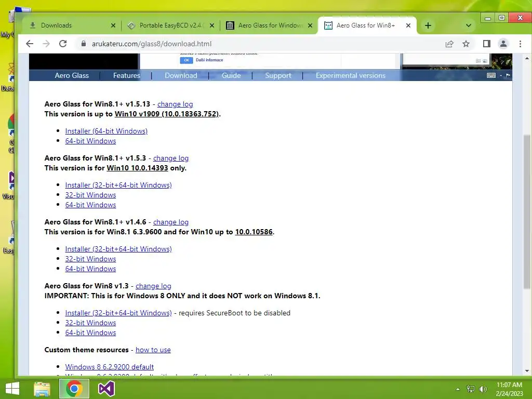
Task: Click the Win10 10.0.14393 text
Action: pos(137,168)
